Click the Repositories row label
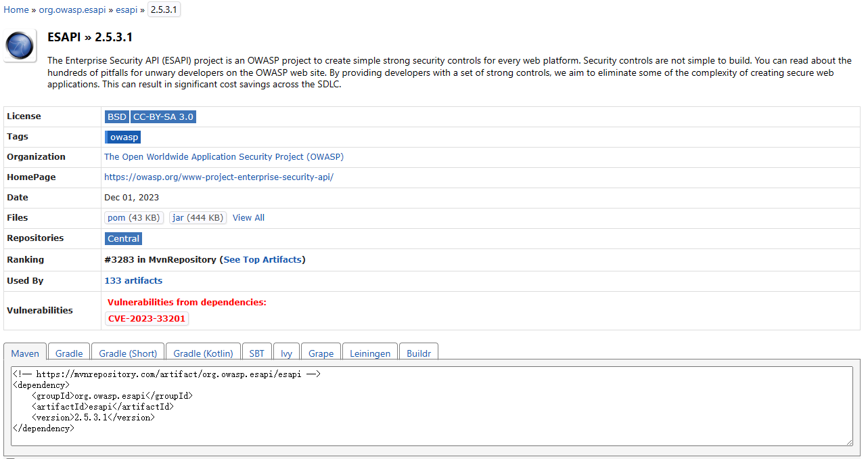868x459 pixels. click(x=35, y=238)
